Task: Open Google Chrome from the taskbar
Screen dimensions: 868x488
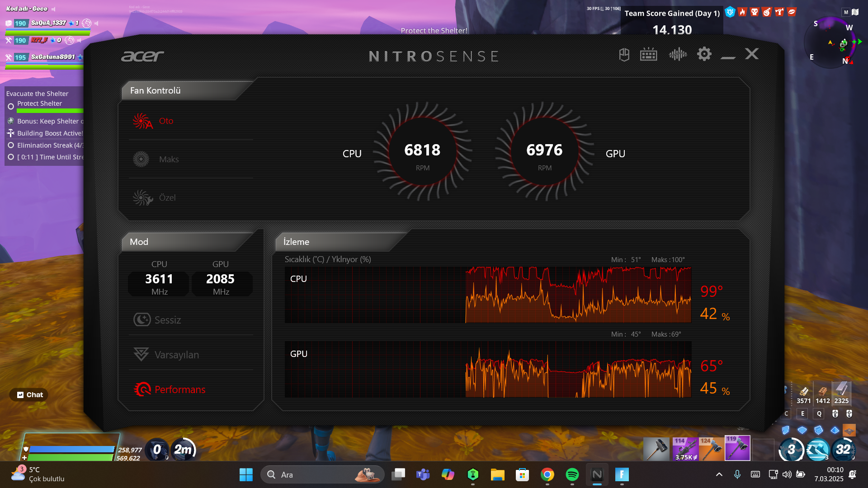Action: point(547,474)
